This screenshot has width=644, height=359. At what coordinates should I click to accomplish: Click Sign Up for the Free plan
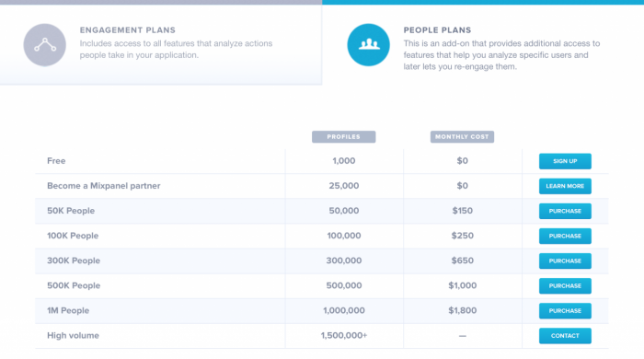565,161
